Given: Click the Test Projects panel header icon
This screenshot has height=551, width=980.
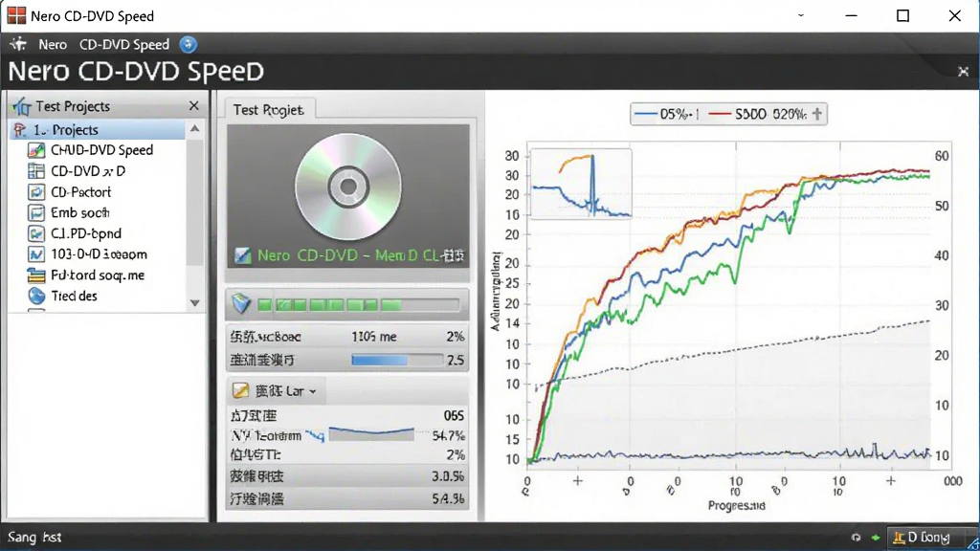Looking at the screenshot, I should (x=21, y=107).
